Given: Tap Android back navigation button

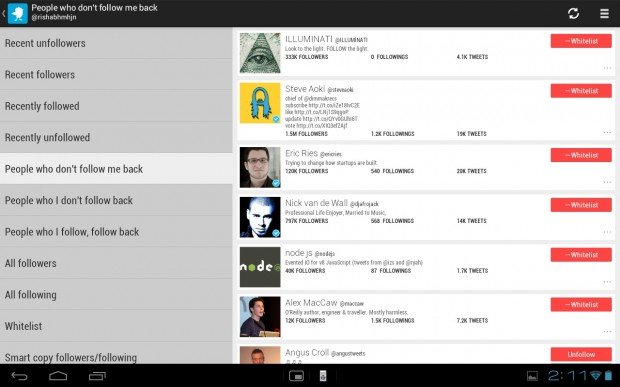Looking at the screenshot, I should (19, 376).
